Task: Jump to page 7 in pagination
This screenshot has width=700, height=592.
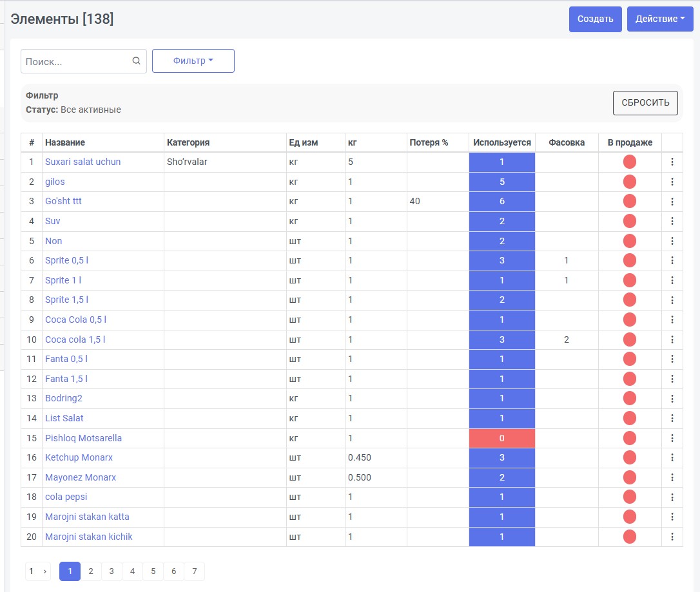Action: (195, 571)
